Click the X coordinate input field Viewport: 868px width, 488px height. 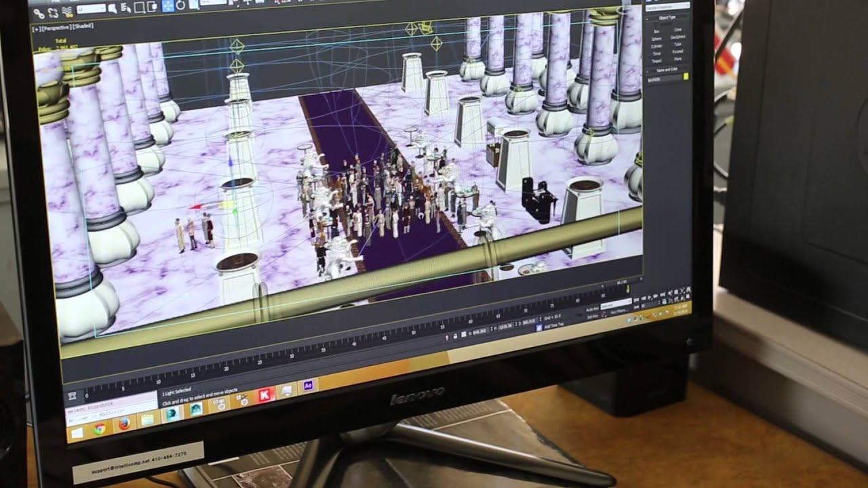(479, 331)
